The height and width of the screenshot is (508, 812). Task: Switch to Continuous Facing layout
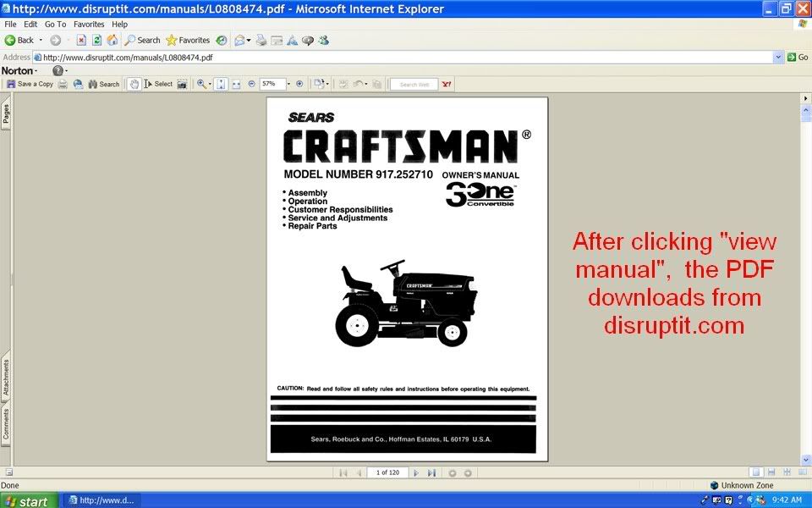pyautogui.click(x=787, y=472)
